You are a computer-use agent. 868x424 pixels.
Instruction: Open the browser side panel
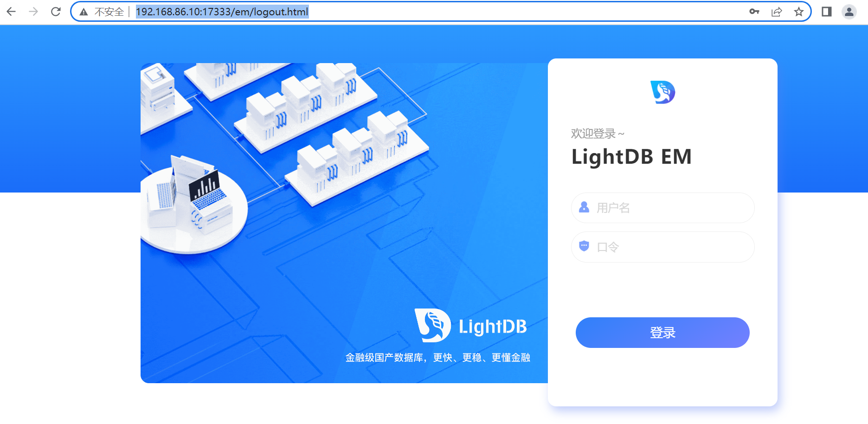click(x=827, y=12)
